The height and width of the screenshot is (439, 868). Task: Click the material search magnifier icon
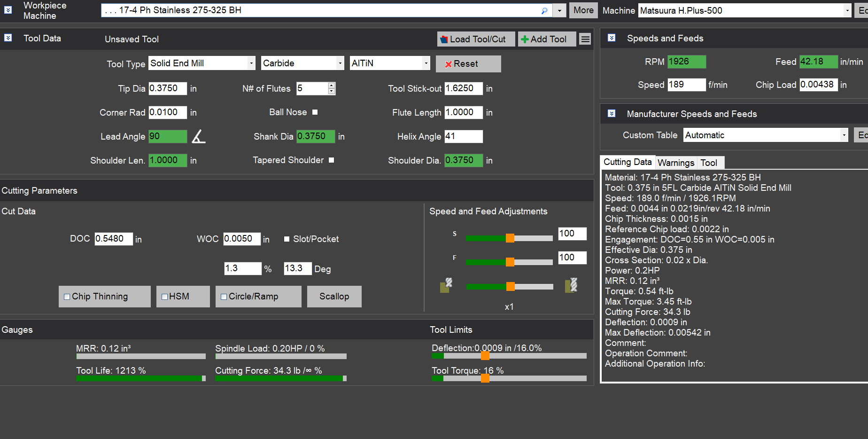tap(544, 10)
